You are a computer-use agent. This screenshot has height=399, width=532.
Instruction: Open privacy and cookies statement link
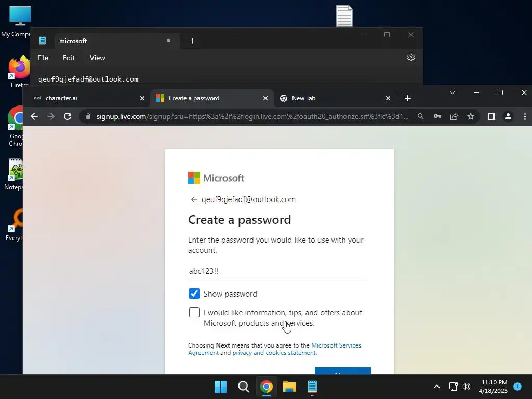point(274,353)
